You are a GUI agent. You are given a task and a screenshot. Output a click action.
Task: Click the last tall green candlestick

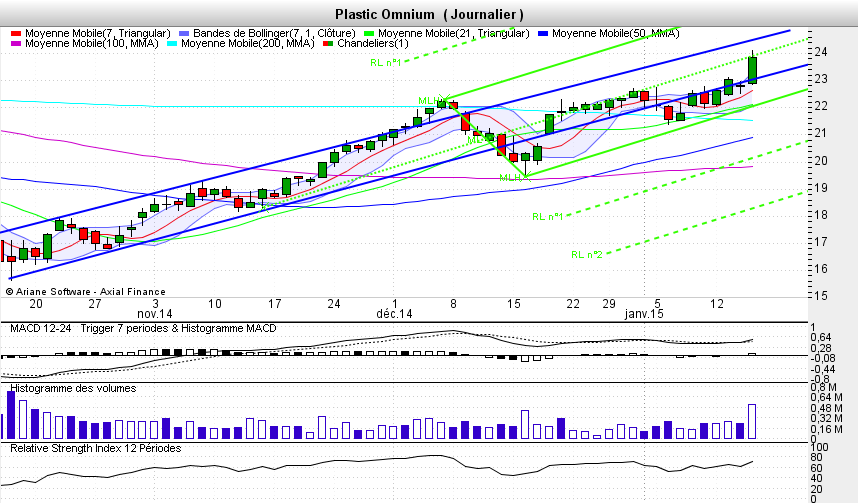(753, 70)
